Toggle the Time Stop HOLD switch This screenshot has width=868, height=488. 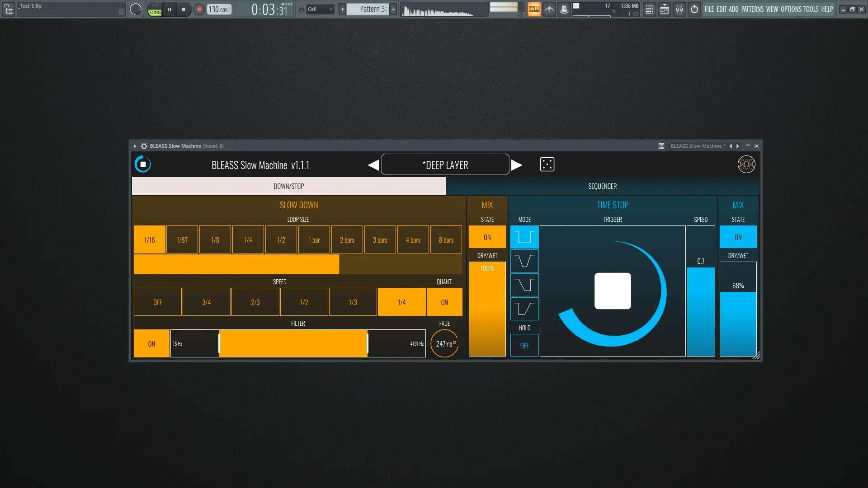[x=524, y=346]
